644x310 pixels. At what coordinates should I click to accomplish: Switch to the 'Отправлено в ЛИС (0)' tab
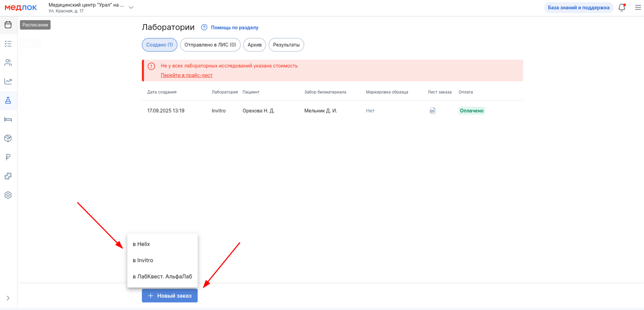pos(210,45)
